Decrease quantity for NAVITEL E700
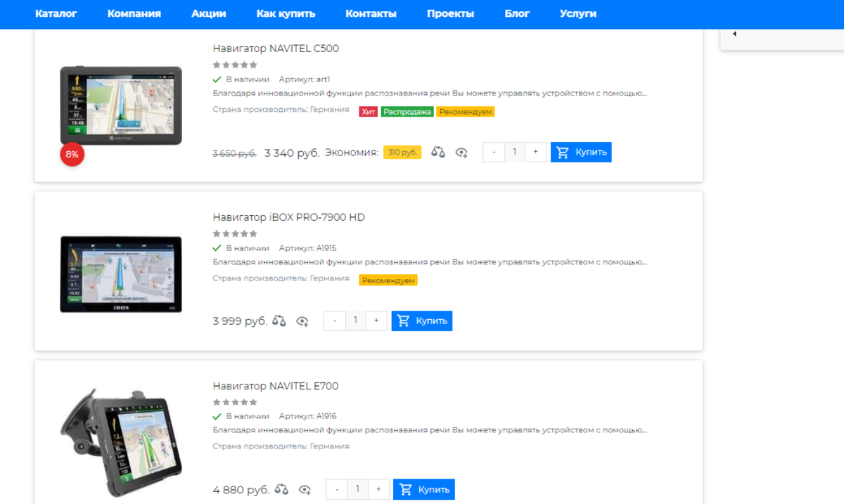The height and width of the screenshot is (504, 844). tap(337, 489)
